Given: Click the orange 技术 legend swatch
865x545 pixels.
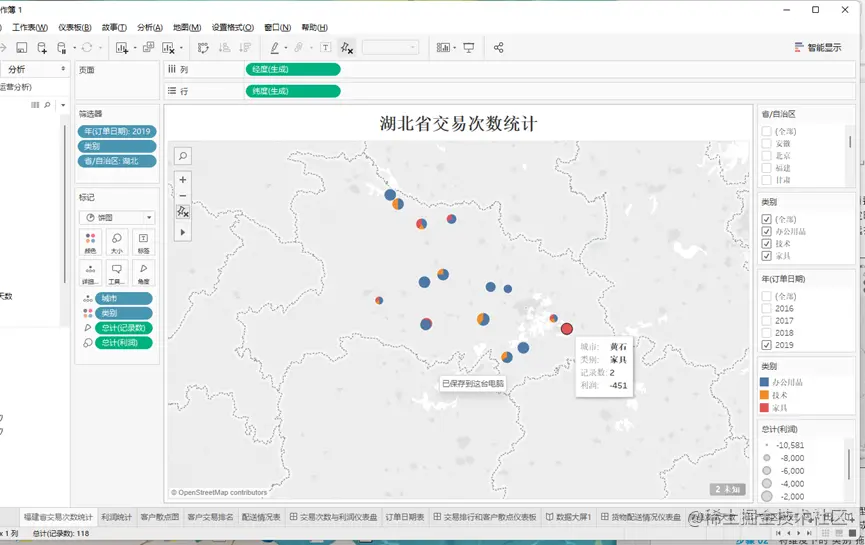Looking at the screenshot, I should pyautogui.click(x=764, y=395).
